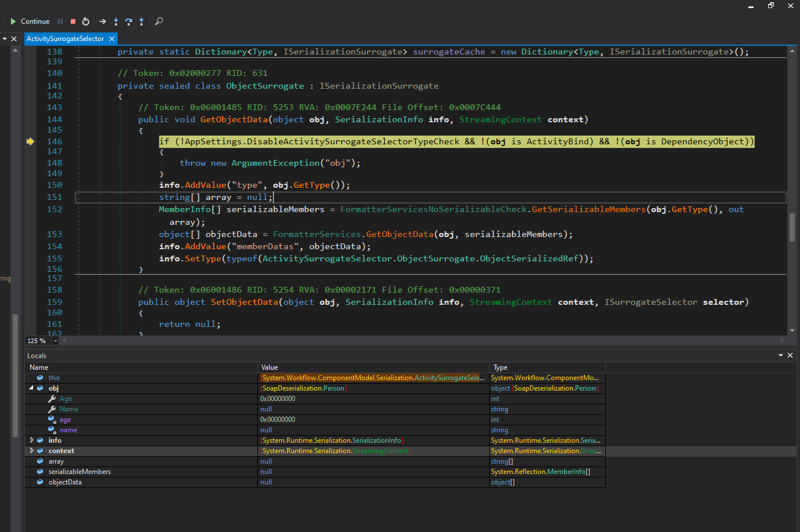This screenshot has width=800, height=532.
Task: Sort Locals by Name column header
Action: (141, 367)
